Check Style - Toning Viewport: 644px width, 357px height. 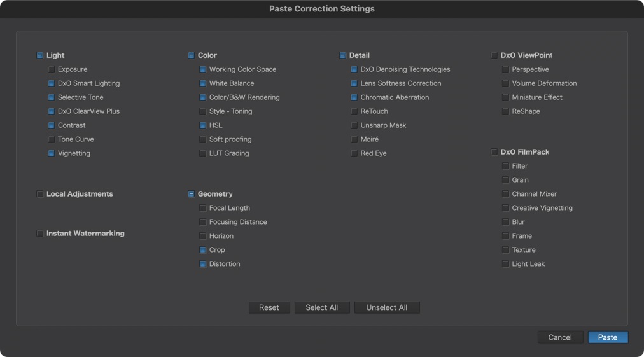(x=202, y=111)
